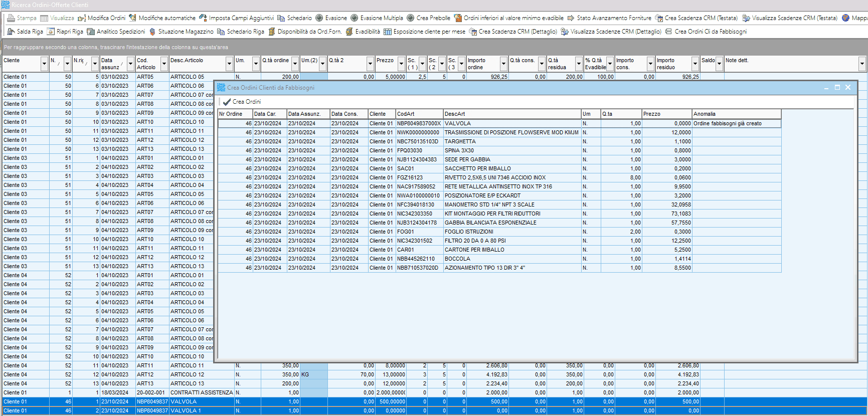Click the price 73,1083 cell
Viewport: 868px width, 416px height.
[667, 214]
